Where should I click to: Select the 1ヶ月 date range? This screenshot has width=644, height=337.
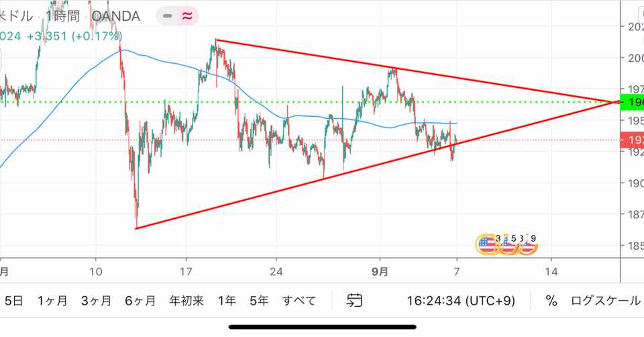(x=52, y=301)
